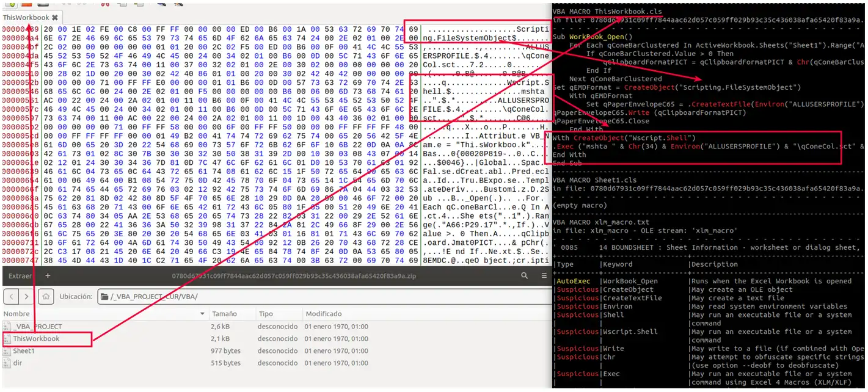Click the 'Next qConeBarClustered' line in terminal

coord(615,79)
